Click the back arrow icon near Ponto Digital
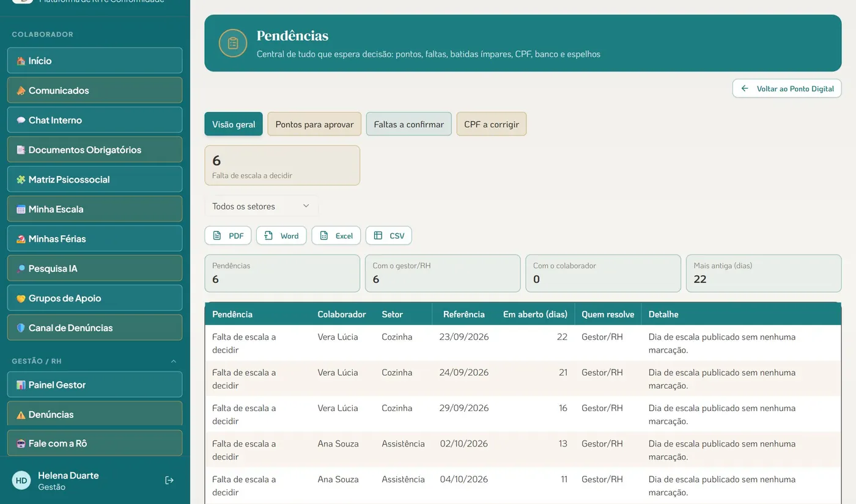The width and height of the screenshot is (856, 504). pyautogui.click(x=745, y=89)
